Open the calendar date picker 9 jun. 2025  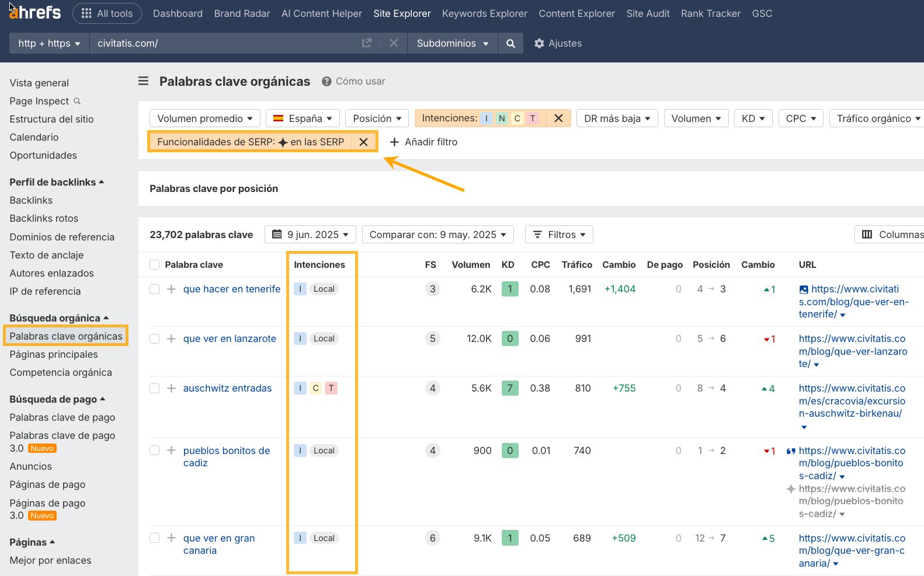coord(310,235)
